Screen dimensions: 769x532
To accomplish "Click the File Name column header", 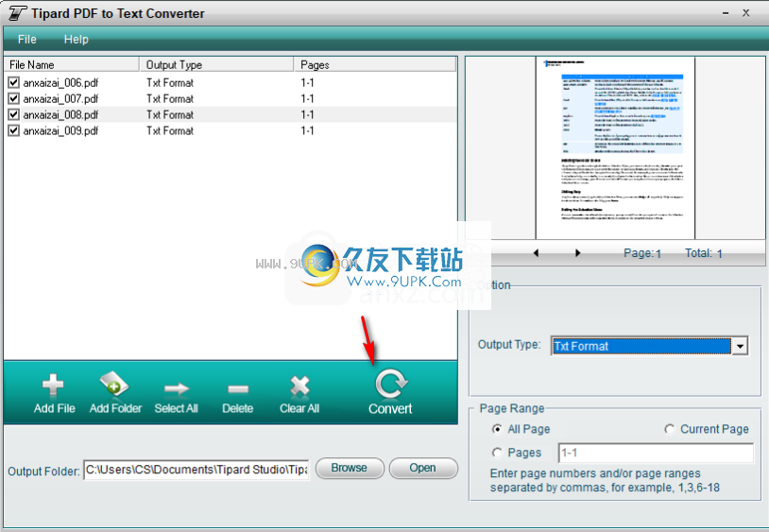I will (x=72, y=64).
